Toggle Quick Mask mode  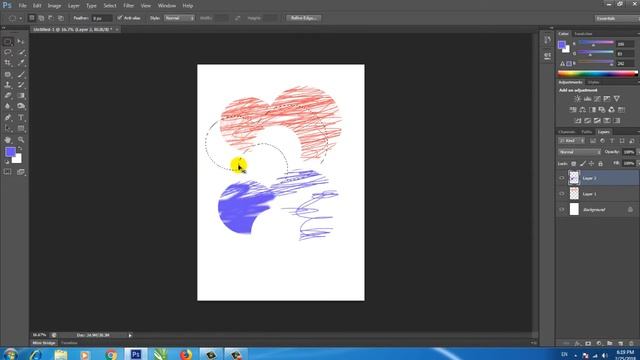[8, 172]
